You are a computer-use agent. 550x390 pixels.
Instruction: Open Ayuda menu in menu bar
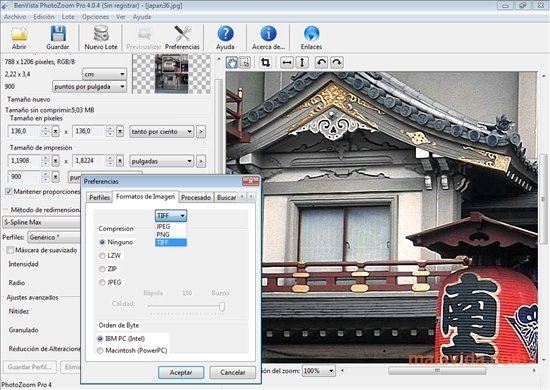point(142,17)
